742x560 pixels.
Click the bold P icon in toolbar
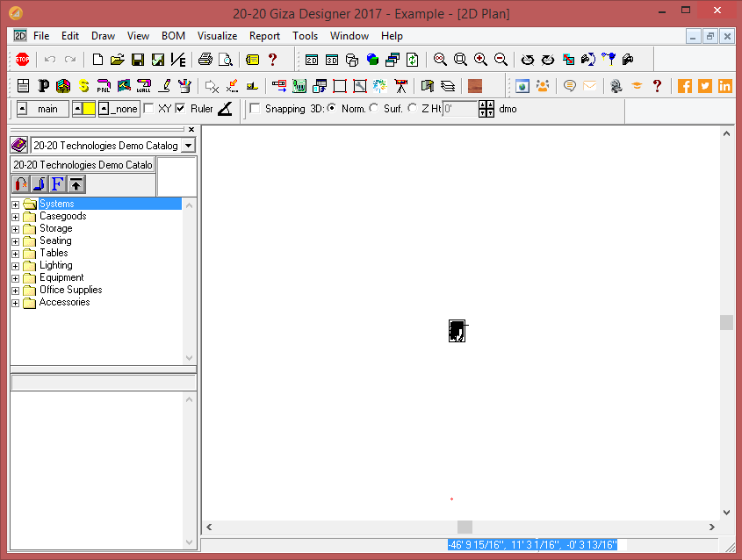coord(44,86)
